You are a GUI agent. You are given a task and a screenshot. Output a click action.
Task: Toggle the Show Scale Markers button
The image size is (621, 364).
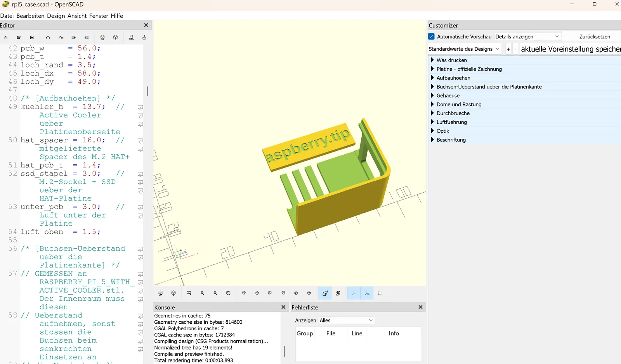tap(367, 293)
